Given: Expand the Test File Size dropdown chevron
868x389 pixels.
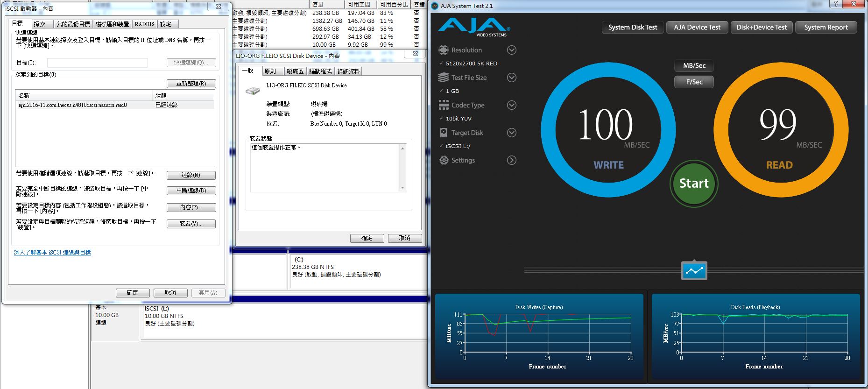Looking at the screenshot, I should point(511,78).
